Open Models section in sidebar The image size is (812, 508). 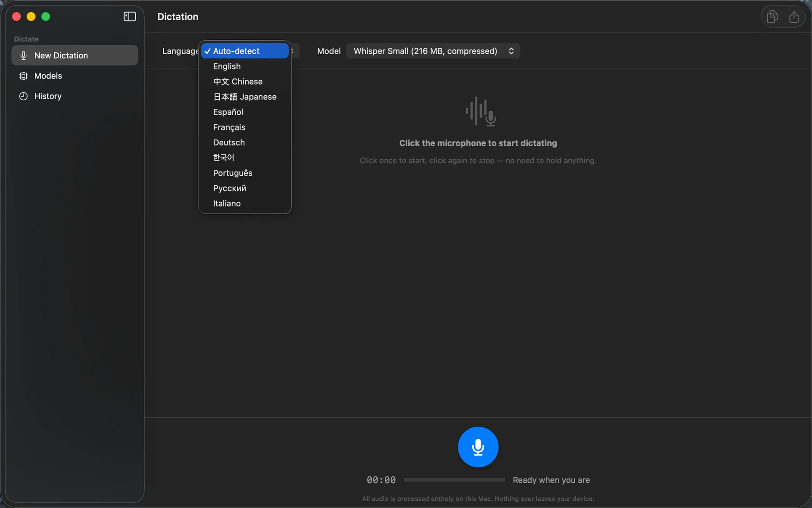[x=75, y=76]
